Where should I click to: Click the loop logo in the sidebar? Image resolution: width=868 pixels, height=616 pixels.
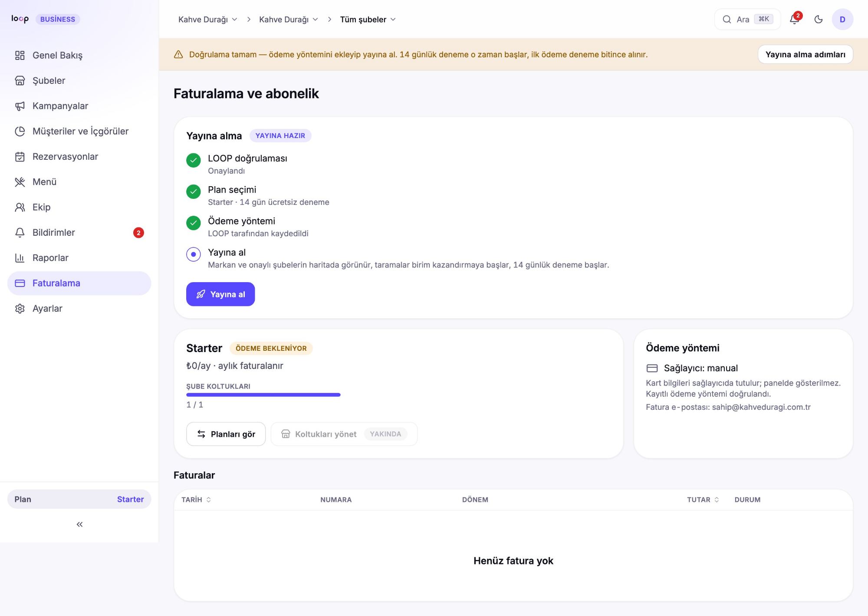[x=20, y=19]
